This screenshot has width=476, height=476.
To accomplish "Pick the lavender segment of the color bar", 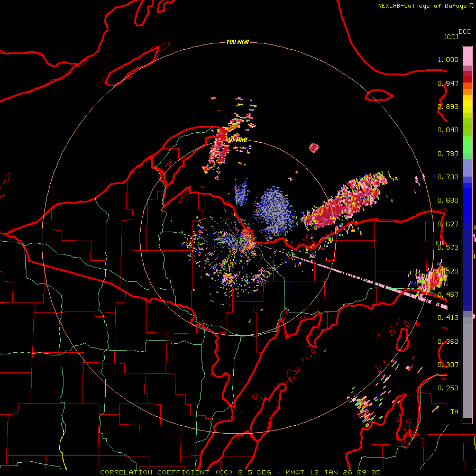I will (x=467, y=168).
